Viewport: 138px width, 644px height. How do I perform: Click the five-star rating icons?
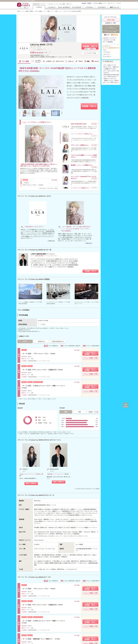tap(39, 53)
